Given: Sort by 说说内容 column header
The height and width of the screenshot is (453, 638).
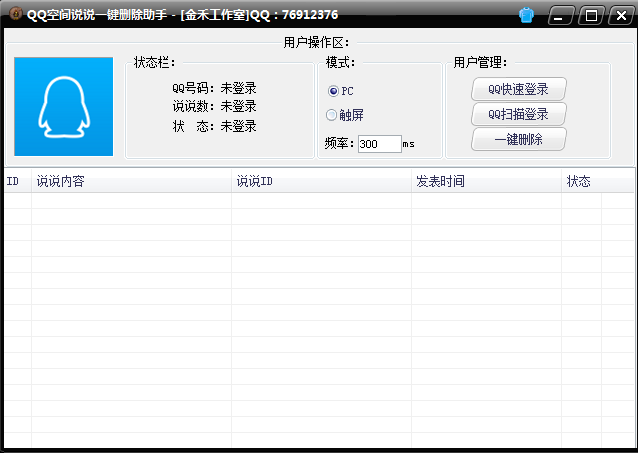Looking at the screenshot, I should click(131, 181).
